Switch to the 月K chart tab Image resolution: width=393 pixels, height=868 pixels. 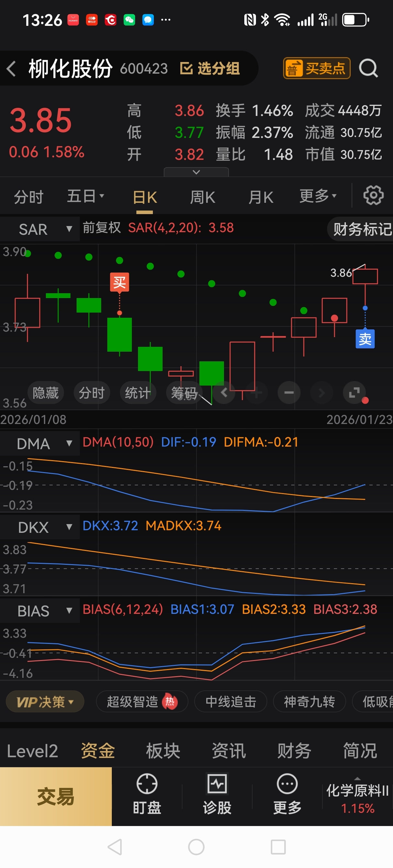pos(260,197)
